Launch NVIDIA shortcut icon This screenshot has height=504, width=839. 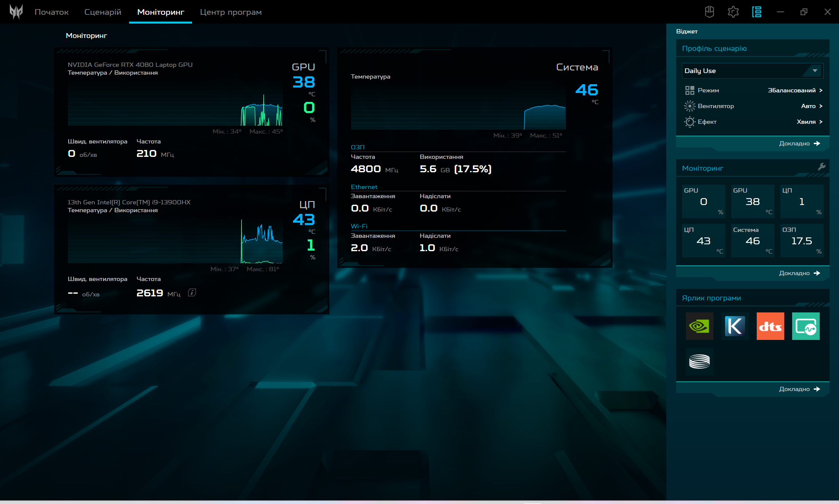pyautogui.click(x=699, y=326)
